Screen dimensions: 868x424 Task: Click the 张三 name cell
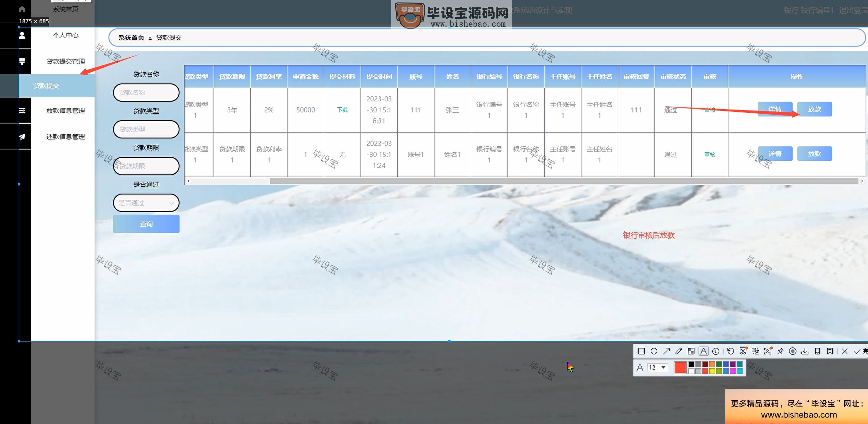pyautogui.click(x=453, y=110)
